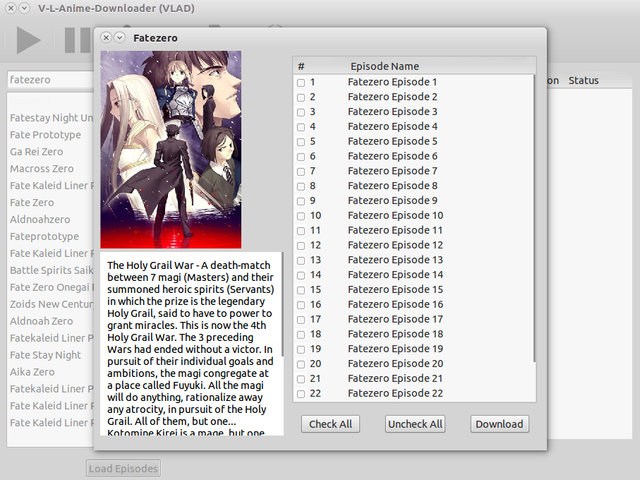Viewport: 640px width, 480px height.
Task: Click the # column header
Action: pos(301,66)
